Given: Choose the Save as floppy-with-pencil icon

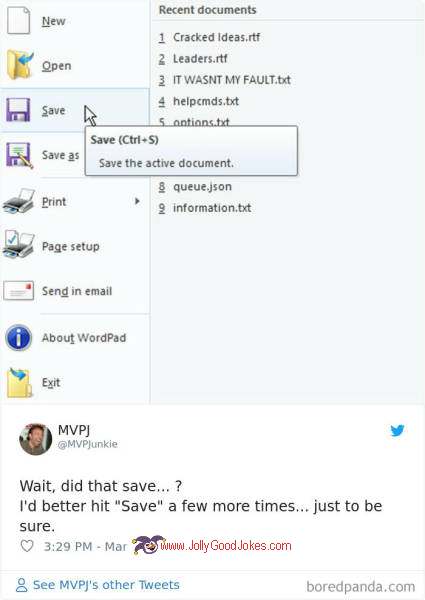Looking at the screenshot, I should 19,155.
